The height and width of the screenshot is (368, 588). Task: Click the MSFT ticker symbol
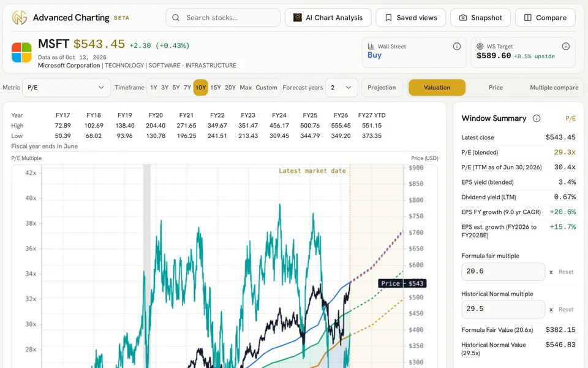tap(54, 44)
